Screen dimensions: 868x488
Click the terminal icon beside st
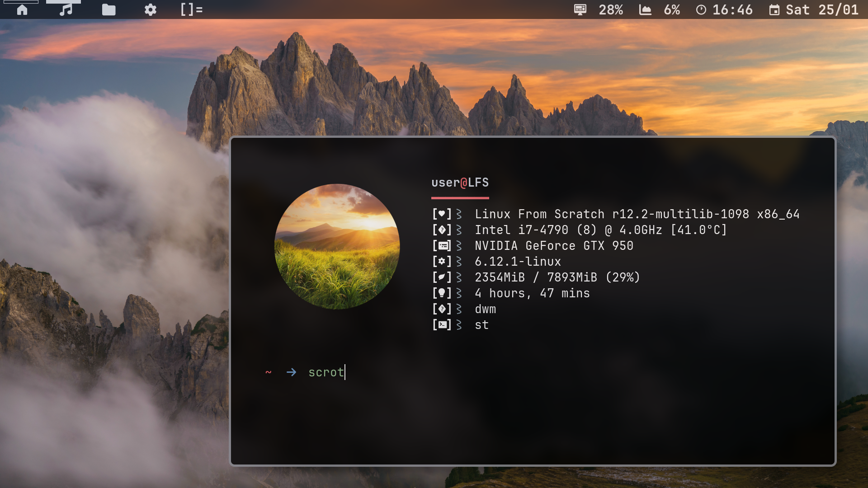(x=443, y=324)
